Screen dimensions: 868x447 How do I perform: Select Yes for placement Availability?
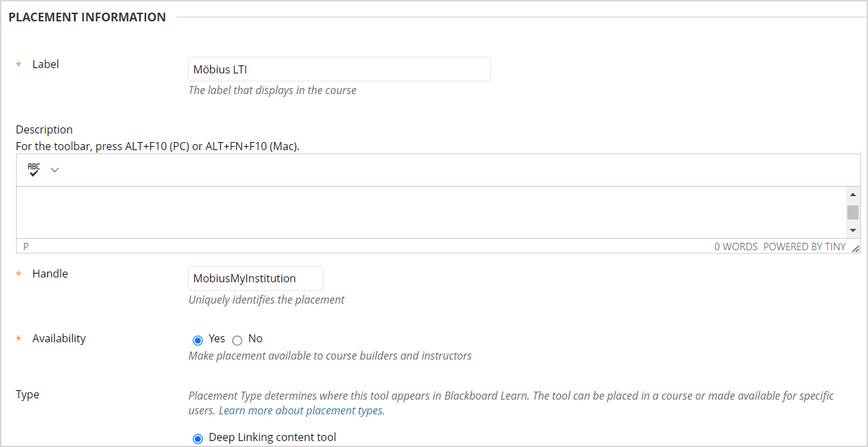pos(197,340)
